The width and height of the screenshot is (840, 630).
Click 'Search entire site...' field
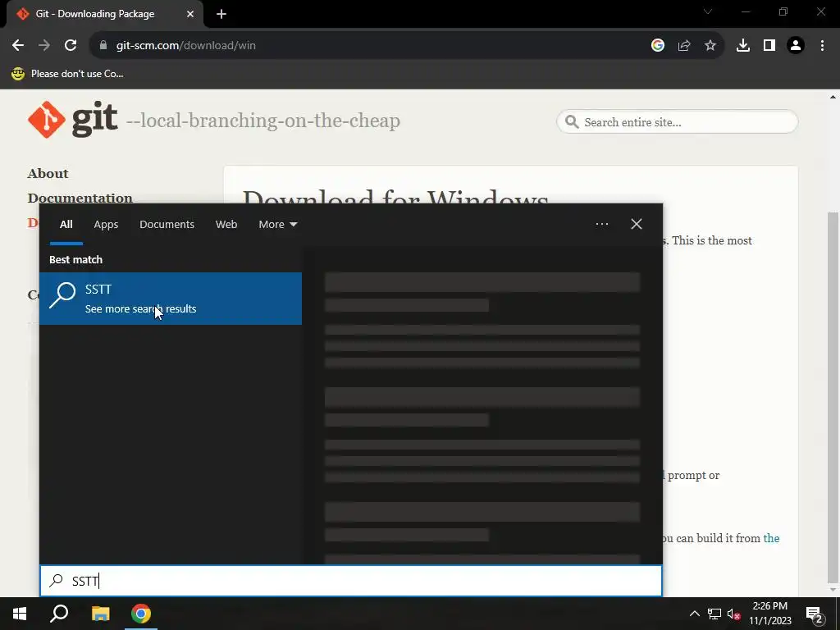pos(677,122)
